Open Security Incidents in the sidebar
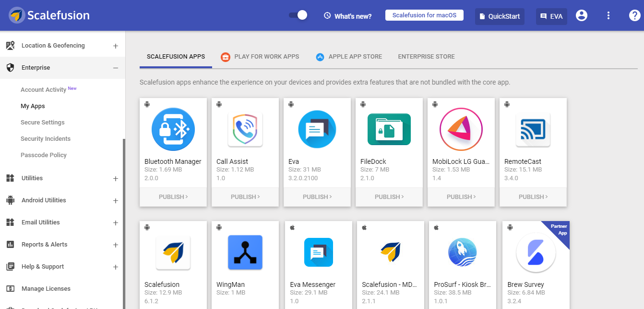 [x=46, y=139]
